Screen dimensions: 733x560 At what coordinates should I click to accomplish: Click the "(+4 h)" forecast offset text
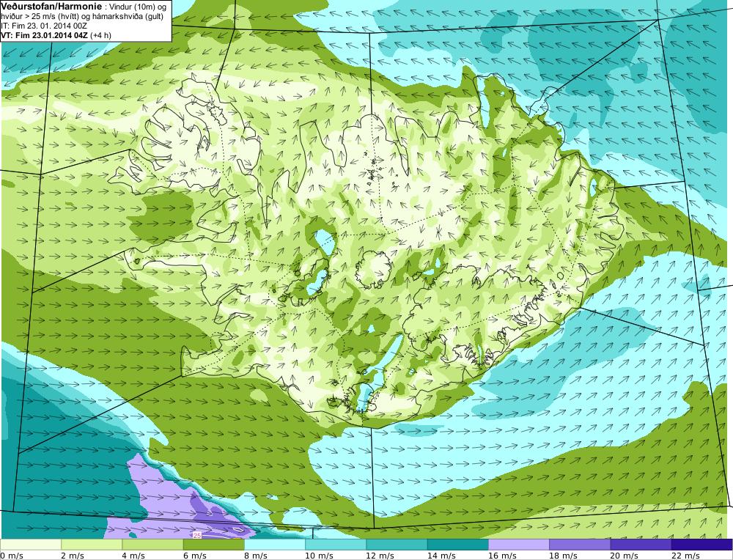[100, 35]
